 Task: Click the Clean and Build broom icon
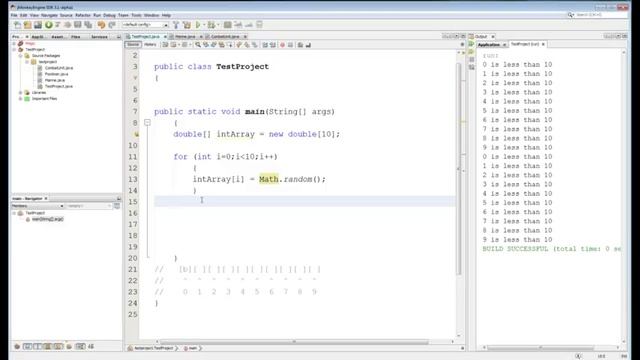point(187,25)
